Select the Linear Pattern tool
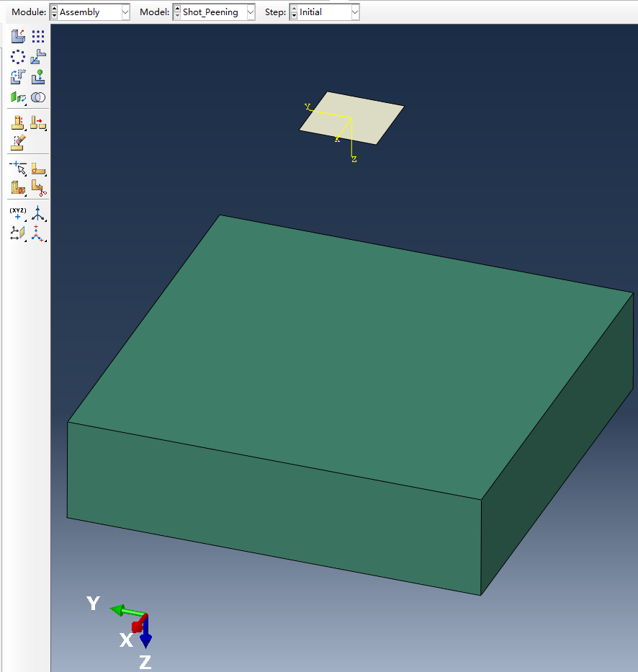 point(38,37)
